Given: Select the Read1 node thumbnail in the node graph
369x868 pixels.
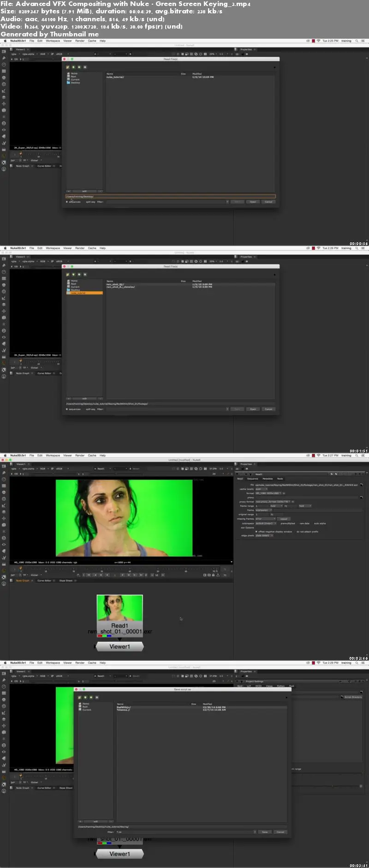Looking at the screenshot, I should 119,608.
